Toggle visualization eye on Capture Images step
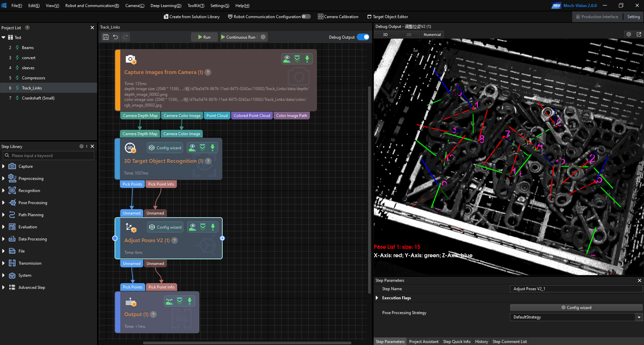 click(x=287, y=59)
